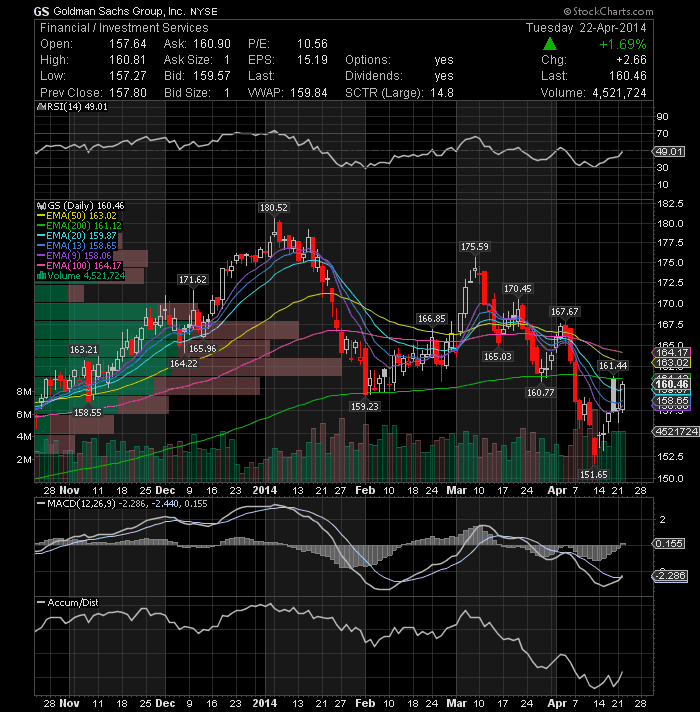The height and width of the screenshot is (712, 700).
Task: Click the -2.286 MACD axis tag
Action: pyautogui.click(x=670, y=576)
